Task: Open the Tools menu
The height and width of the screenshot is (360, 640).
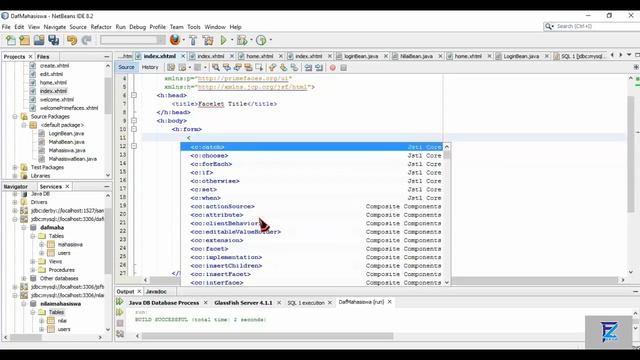Action: [x=194, y=27]
